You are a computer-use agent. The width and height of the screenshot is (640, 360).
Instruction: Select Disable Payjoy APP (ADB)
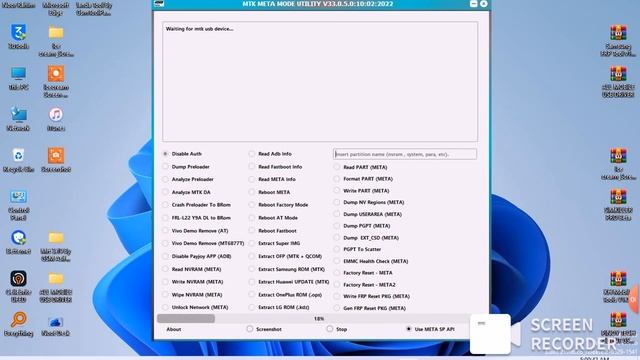pyautogui.click(x=198, y=256)
